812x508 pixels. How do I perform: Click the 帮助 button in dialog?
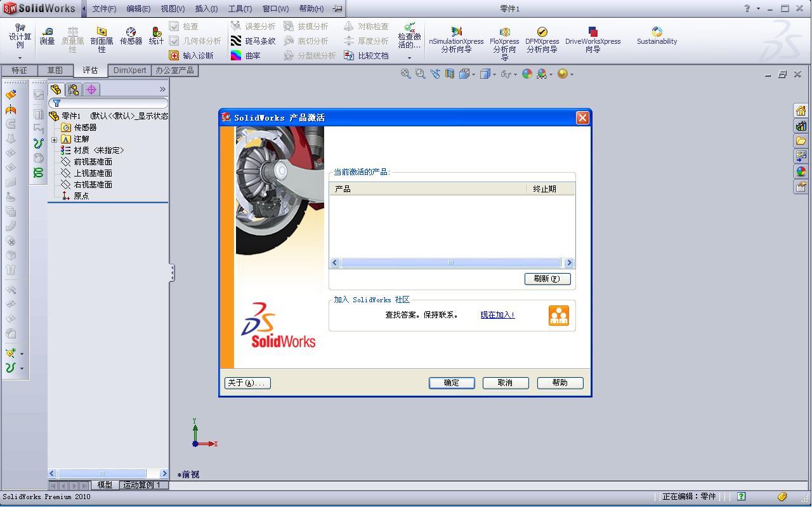pos(560,383)
